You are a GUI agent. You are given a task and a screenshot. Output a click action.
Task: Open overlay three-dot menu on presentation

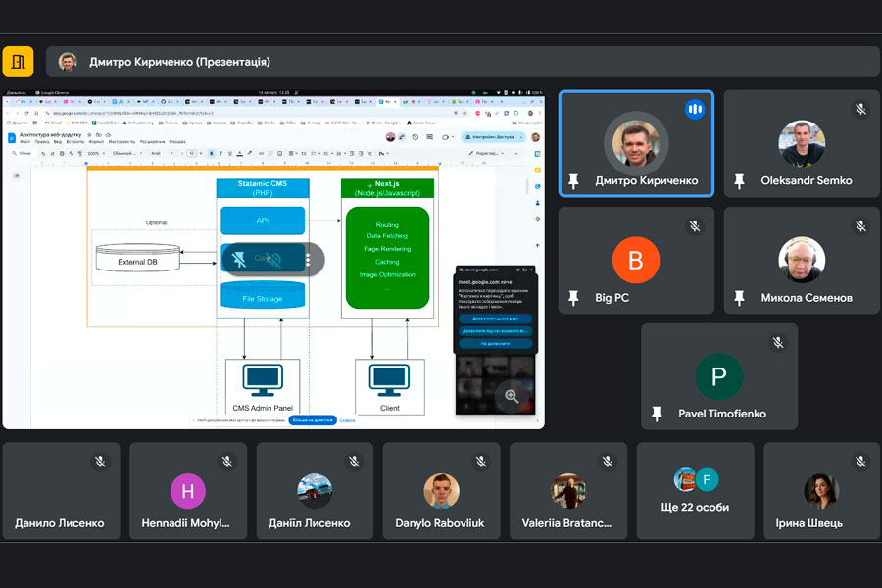tap(308, 260)
